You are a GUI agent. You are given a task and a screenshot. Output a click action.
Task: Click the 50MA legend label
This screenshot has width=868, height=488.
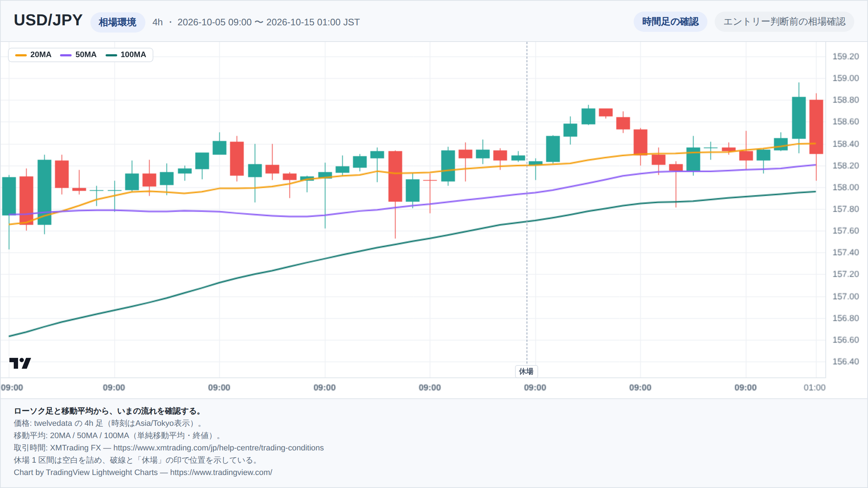pos(86,55)
